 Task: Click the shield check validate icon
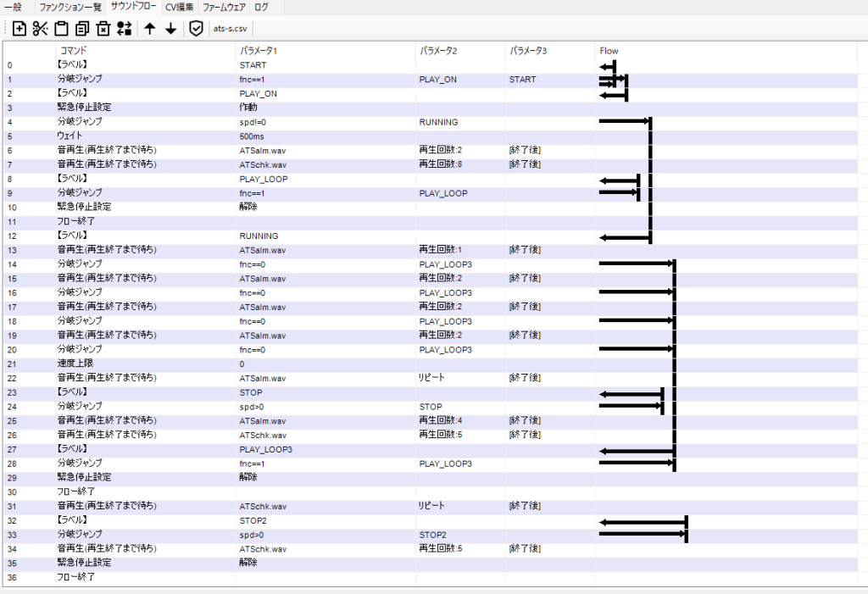point(196,29)
